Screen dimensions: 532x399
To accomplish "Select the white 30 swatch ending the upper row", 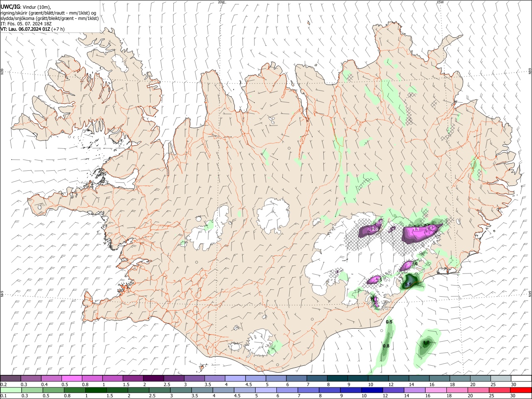I will click(x=521, y=379).
